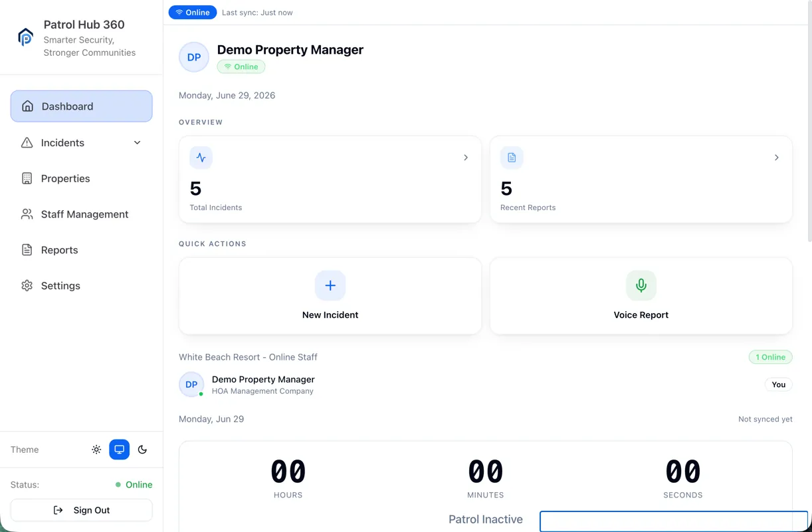Switch to light theme with sun icon

point(96,450)
